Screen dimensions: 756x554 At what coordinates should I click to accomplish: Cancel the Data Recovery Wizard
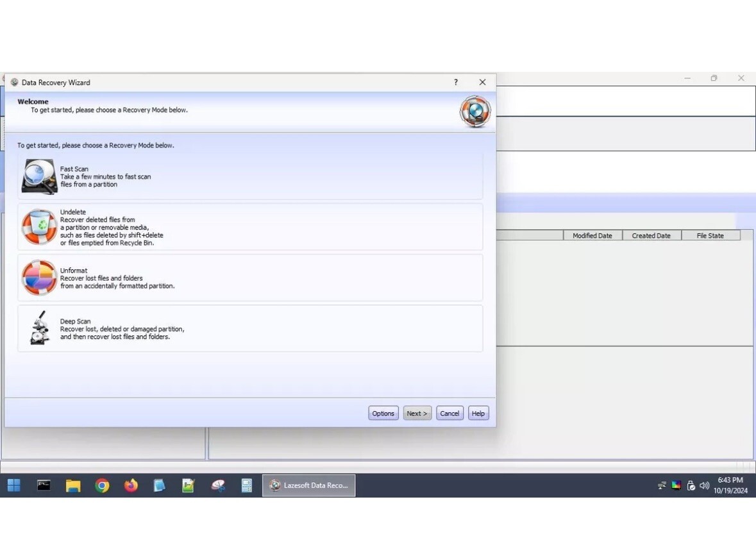(x=449, y=413)
